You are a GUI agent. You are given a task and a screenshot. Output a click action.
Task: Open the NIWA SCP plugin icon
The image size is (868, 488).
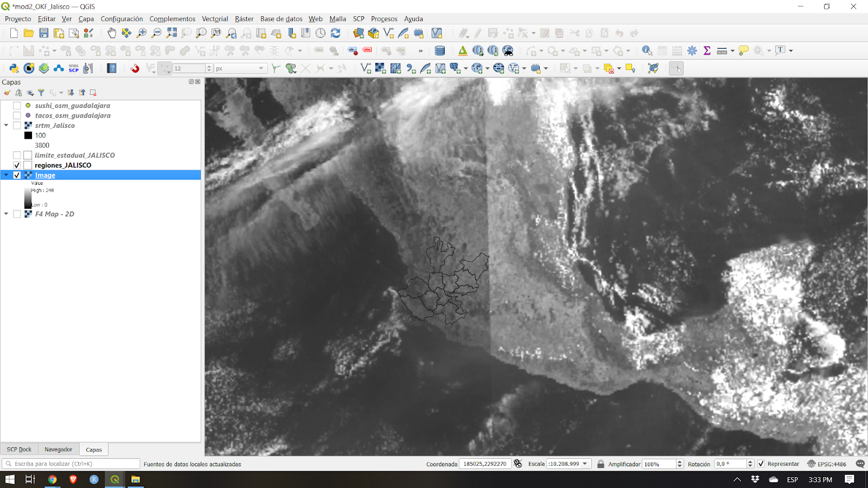(x=74, y=68)
